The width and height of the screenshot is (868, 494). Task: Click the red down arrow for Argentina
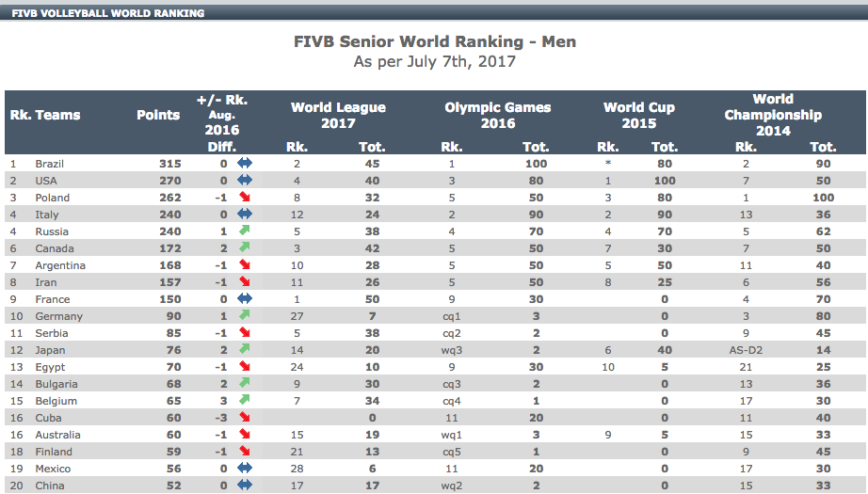245,265
